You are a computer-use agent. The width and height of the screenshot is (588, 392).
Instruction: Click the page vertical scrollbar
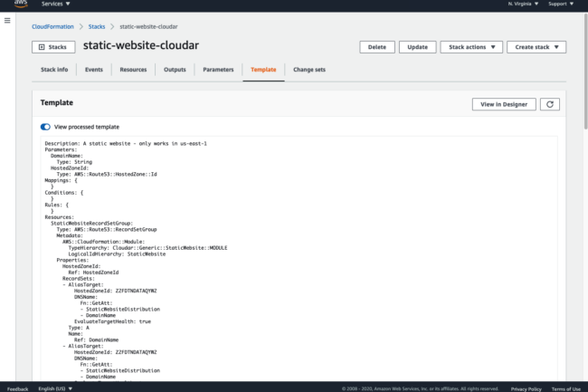(x=585, y=72)
